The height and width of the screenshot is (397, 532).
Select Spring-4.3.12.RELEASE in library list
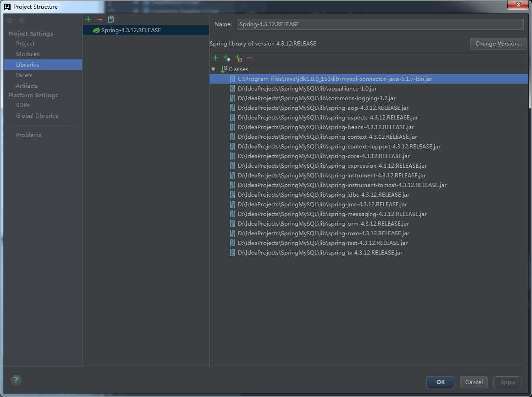coord(146,30)
